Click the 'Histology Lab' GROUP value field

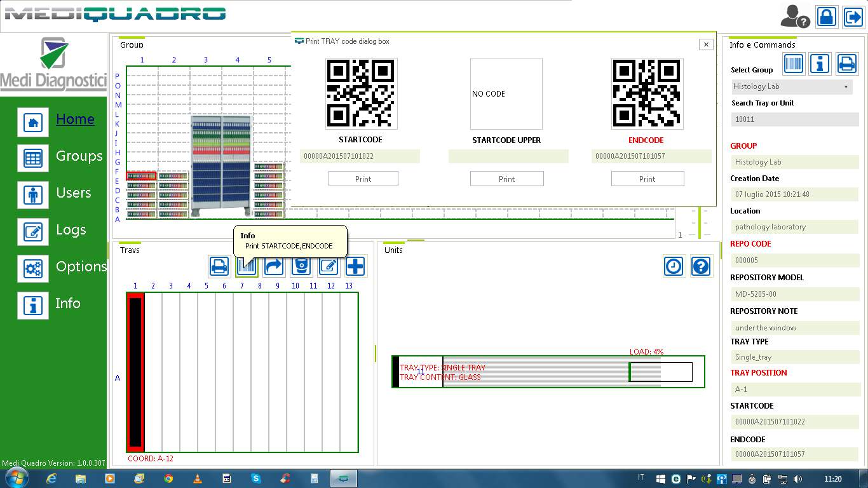[x=794, y=162]
